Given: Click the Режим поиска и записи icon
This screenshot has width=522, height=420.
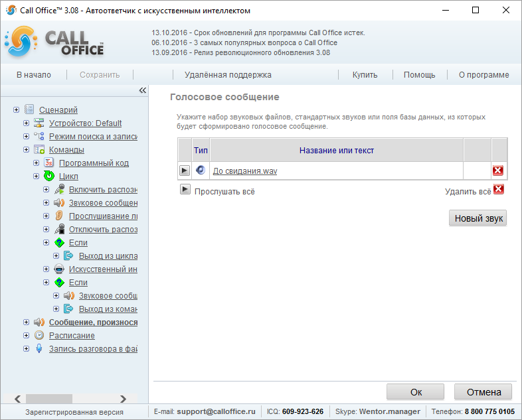Looking at the screenshot, I should [39, 136].
